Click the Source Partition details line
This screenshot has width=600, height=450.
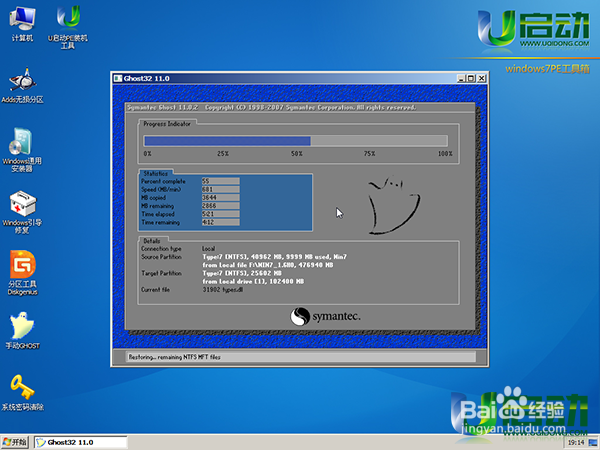(274, 257)
